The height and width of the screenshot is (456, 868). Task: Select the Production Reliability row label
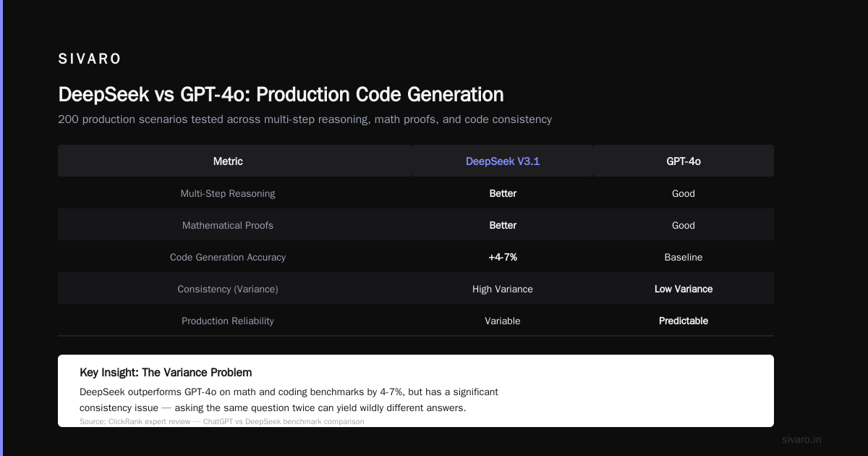pyautogui.click(x=228, y=321)
